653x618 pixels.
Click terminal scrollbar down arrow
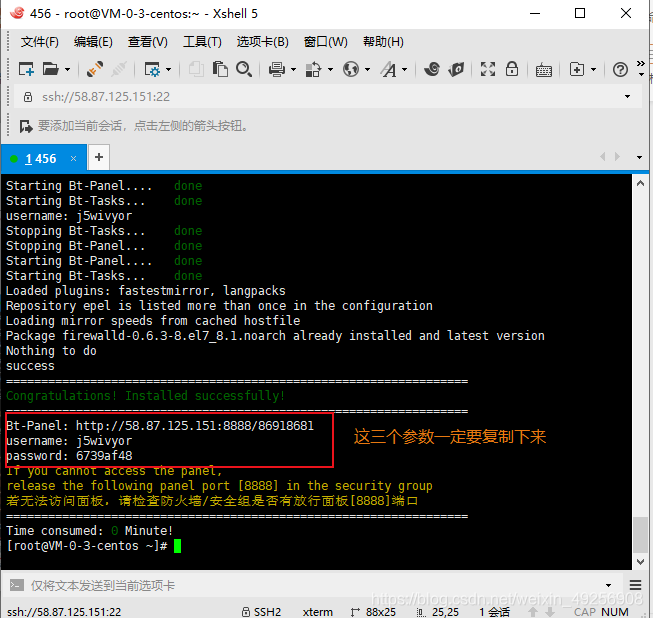(x=641, y=562)
